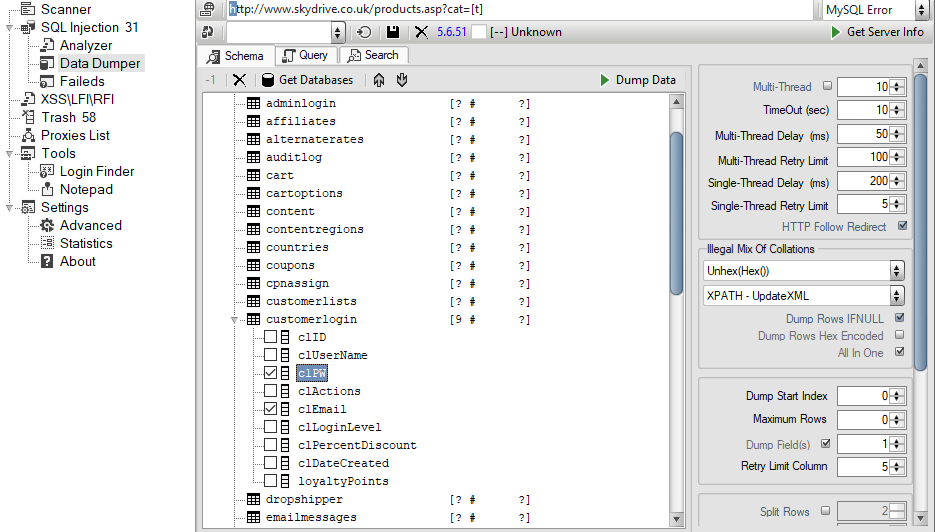Click the XSS\LFI\RFI icon
This screenshot has height=532, width=935.
click(x=28, y=99)
